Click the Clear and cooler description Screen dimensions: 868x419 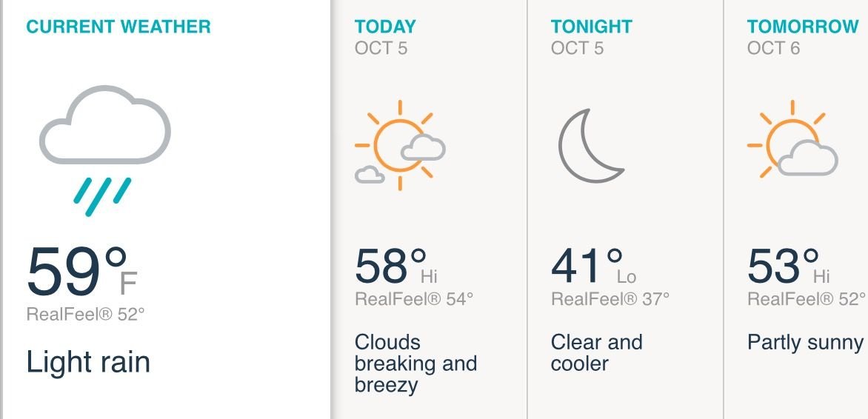596,352
